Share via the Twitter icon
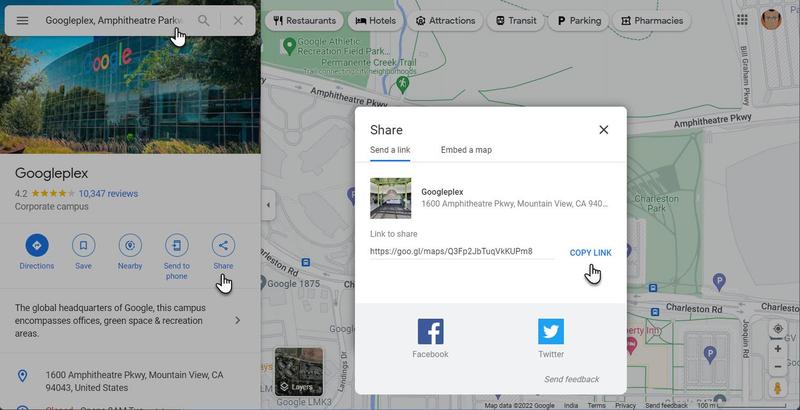 (551, 331)
